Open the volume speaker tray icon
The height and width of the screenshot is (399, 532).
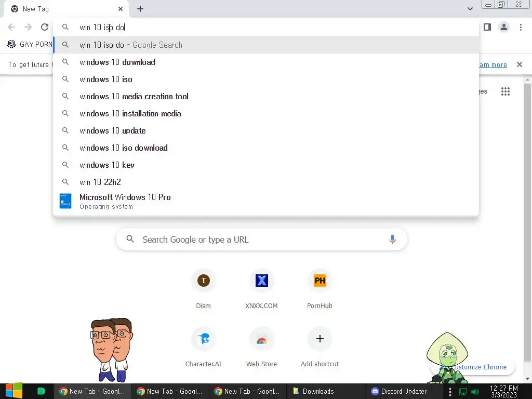[475, 392]
